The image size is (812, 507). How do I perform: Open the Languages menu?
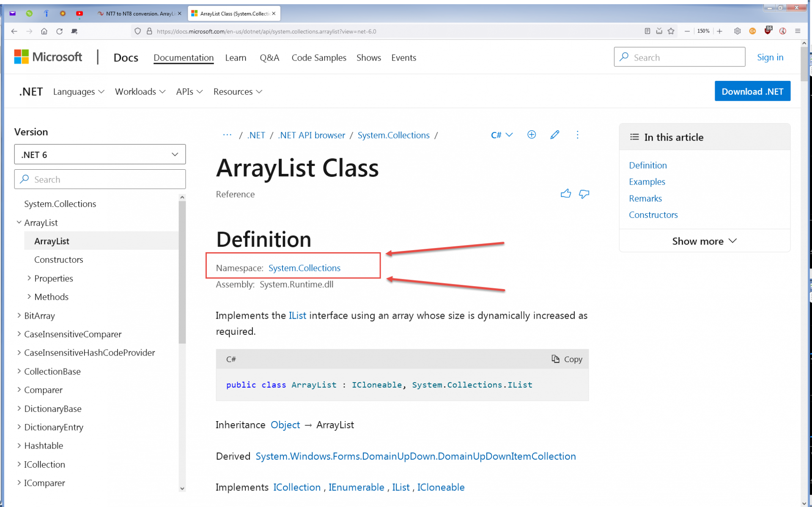tap(79, 92)
